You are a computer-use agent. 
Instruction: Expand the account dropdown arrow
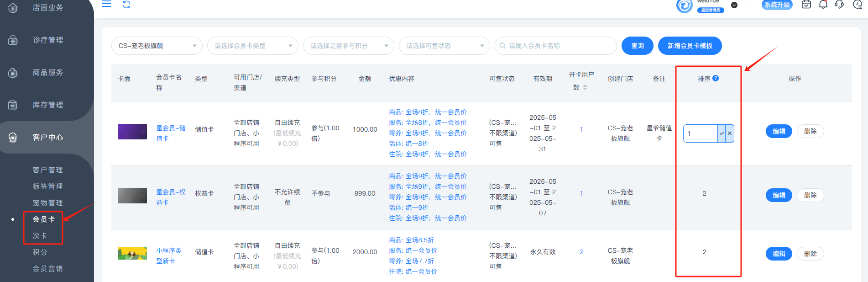(x=734, y=5)
